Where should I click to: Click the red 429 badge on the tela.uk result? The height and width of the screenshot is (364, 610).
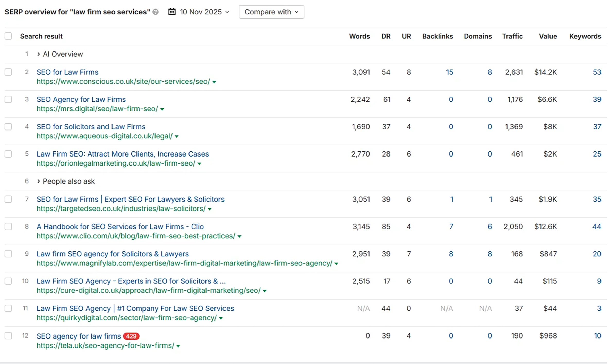131,336
